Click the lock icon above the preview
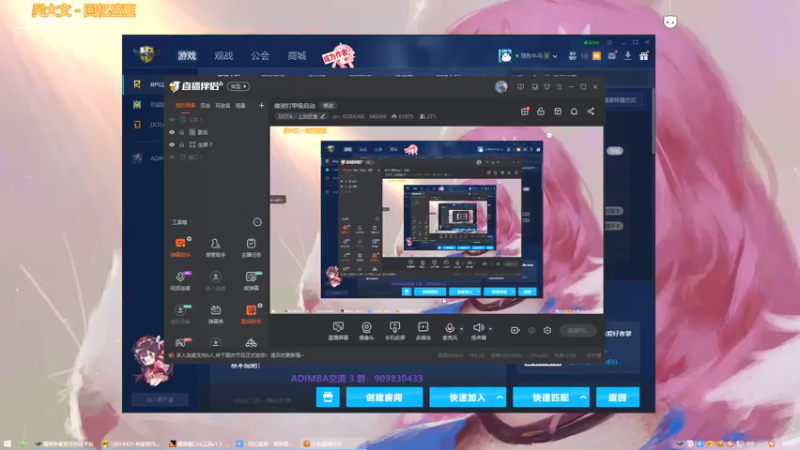 point(541,111)
